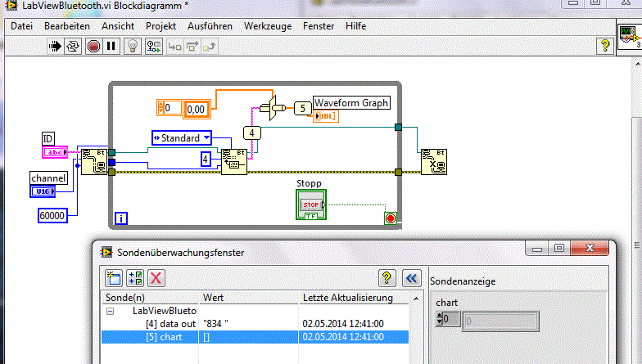Viewport: 642px width, 364px height.
Task: Open the Datei menu
Action: pyautogui.click(x=21, y=26)
